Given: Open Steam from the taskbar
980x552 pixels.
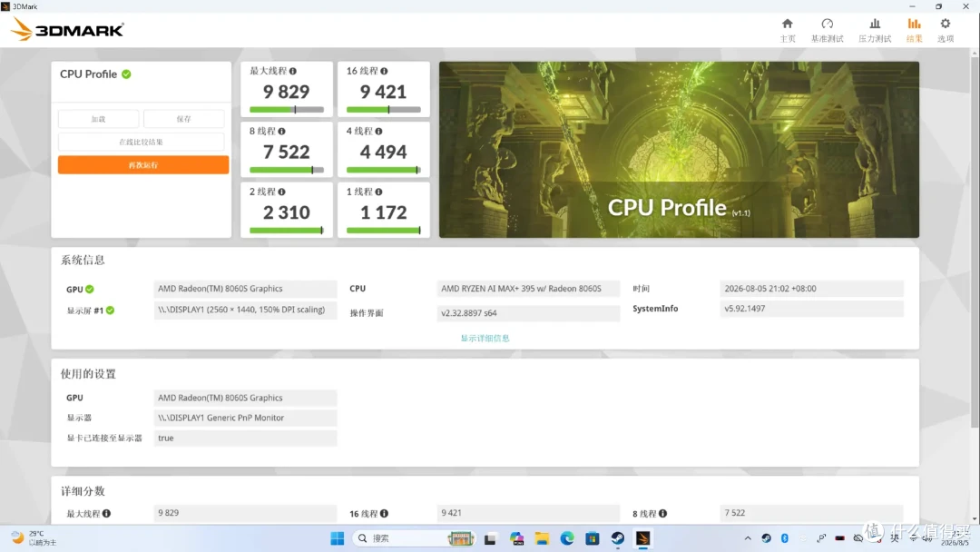Looking at the screenshot, I should (x=618, y=538).
